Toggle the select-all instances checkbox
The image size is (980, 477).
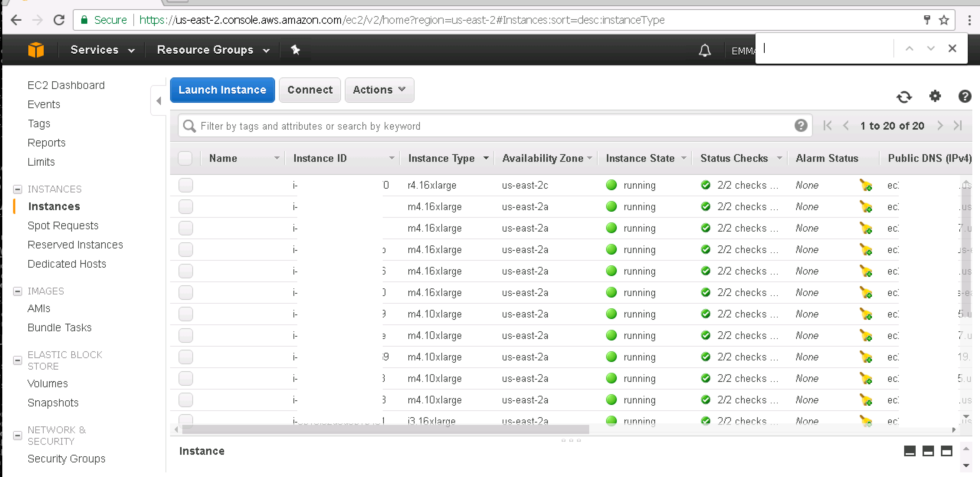click(x=185, y=158)
